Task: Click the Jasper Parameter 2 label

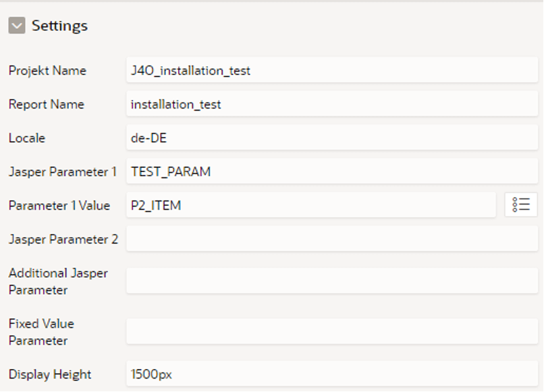Action: 63,240
